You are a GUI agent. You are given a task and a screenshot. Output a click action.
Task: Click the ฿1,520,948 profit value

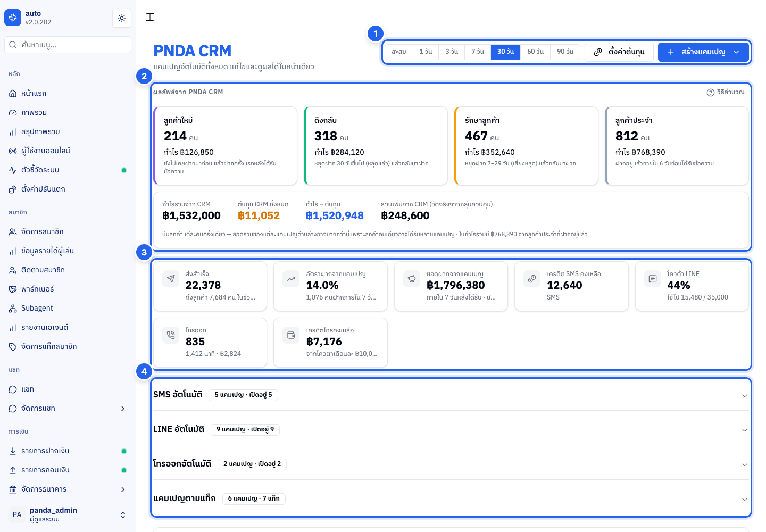(335, 215)
